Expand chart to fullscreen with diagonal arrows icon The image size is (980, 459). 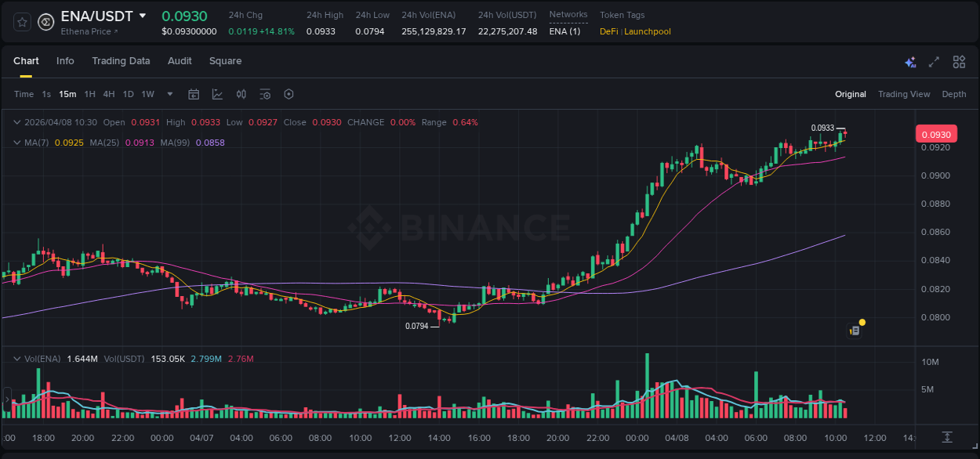934,61
